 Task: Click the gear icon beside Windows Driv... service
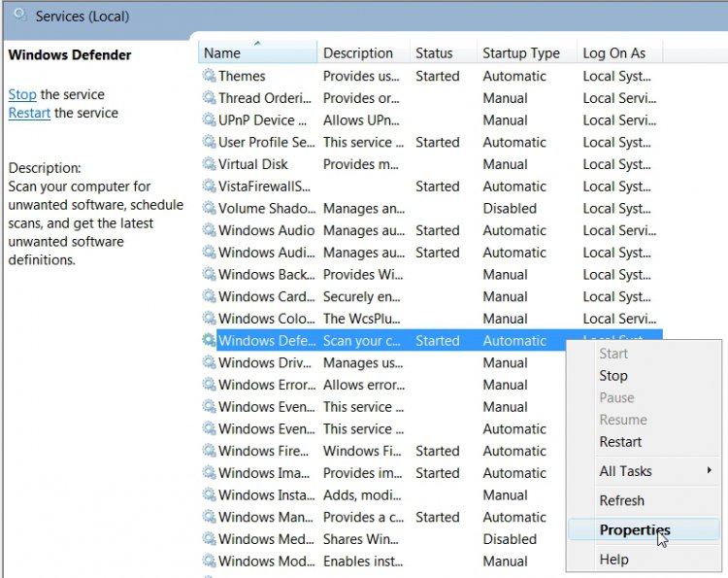[209, 362]
